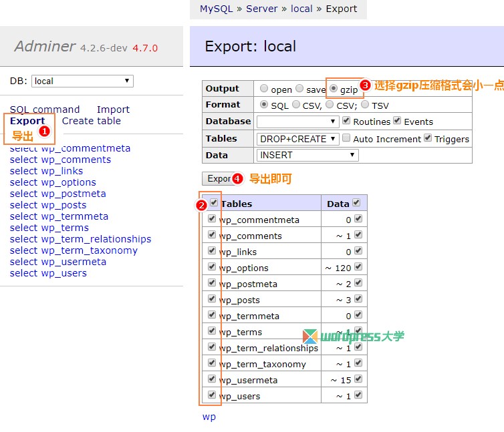Select TSV format radio button
Viewport: 504px width, 432px height.
click(365, 104)
